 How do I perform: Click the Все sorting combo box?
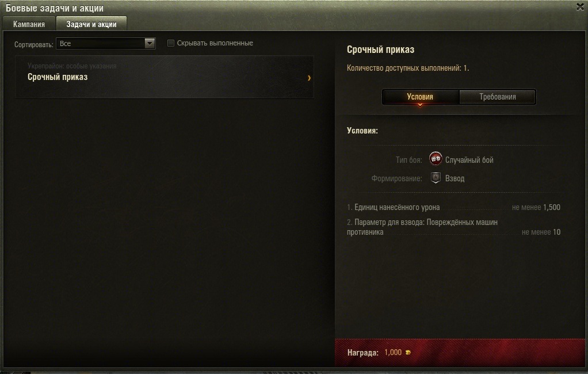tap(105, 44)
